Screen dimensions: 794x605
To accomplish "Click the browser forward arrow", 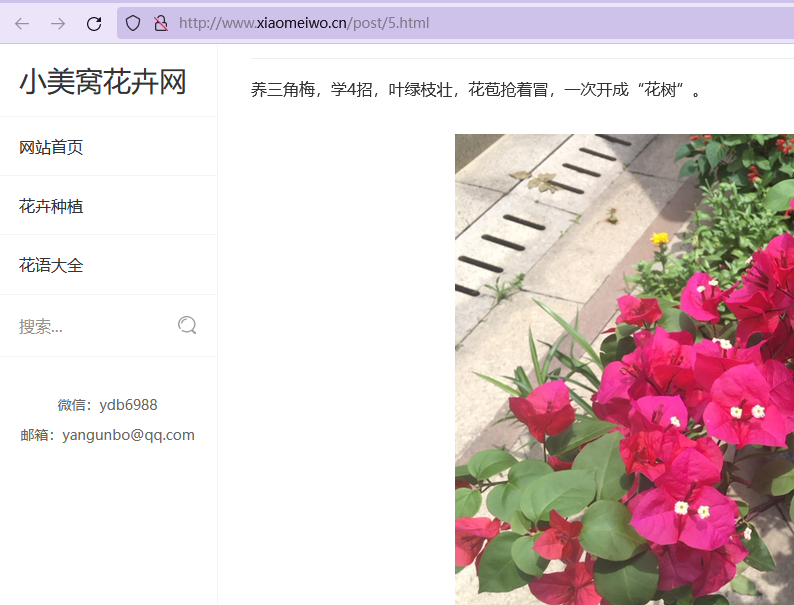I will (58, 23).
